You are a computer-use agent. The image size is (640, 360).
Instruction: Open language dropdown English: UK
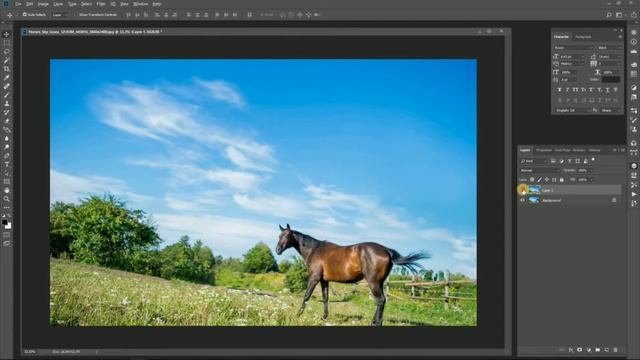[x=572, y=110]
